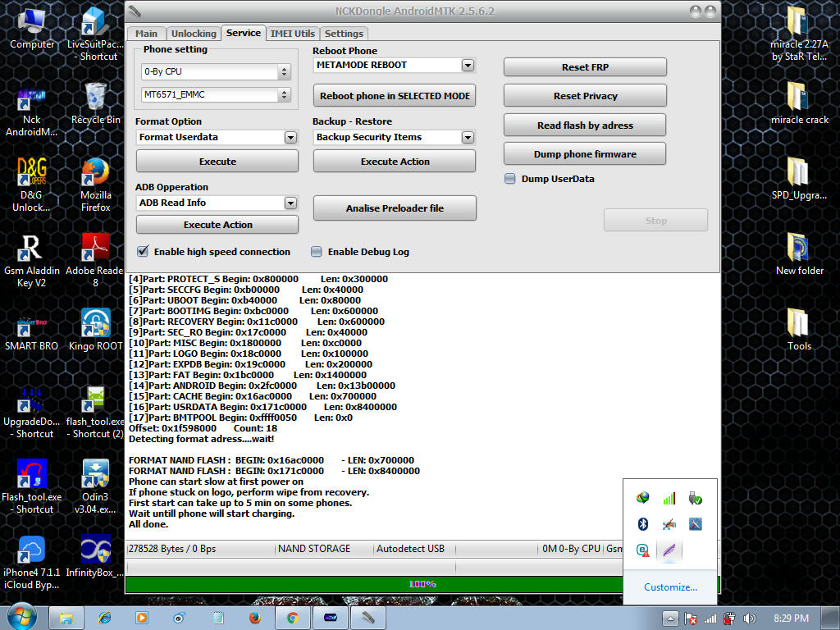Go to the Settings tab

[x=344, y=33]
